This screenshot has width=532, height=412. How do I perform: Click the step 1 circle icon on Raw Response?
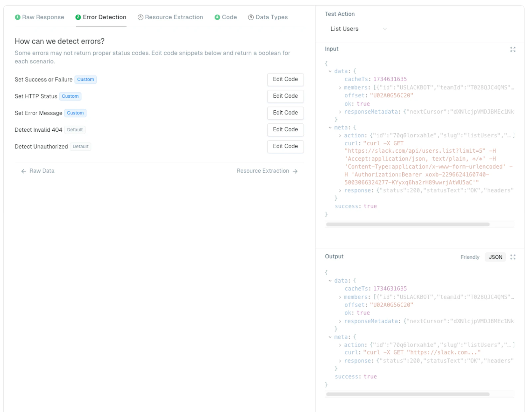pyautogui.click(x=18, y=17)
